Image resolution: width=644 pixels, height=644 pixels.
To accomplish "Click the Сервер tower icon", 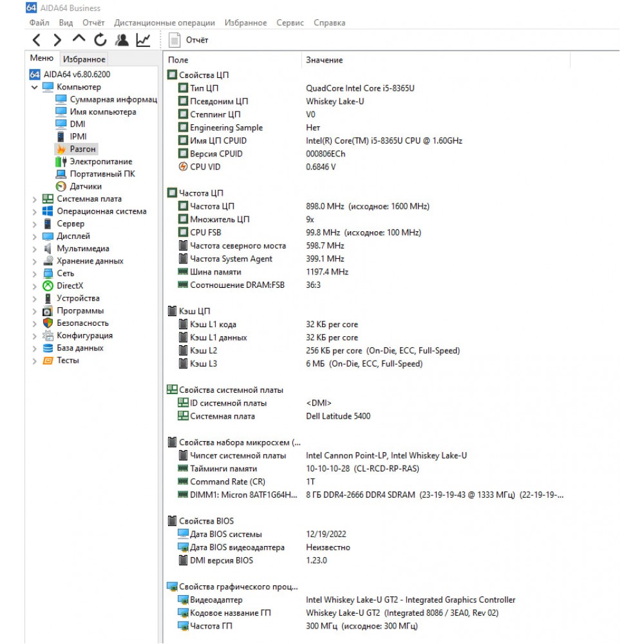I will point(48,224).
